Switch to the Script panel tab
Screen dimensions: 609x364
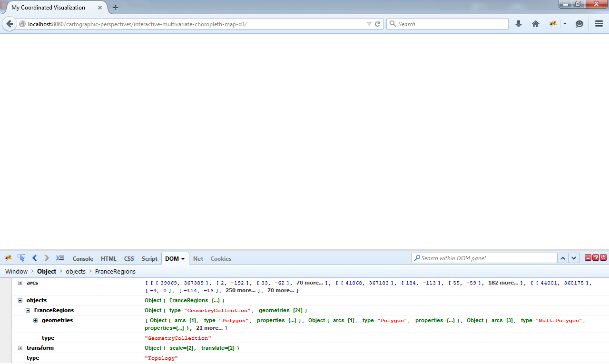point(149,258)
